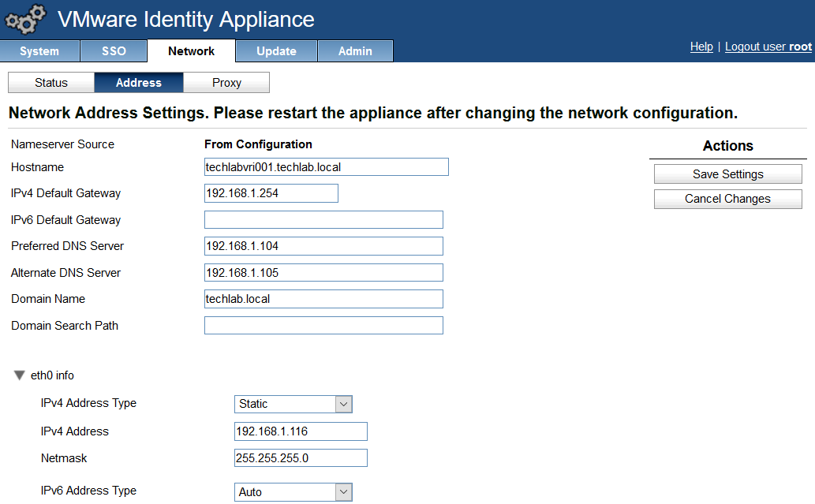Open the Update tab
Screen dimensions: 815x504
point(276,51)
